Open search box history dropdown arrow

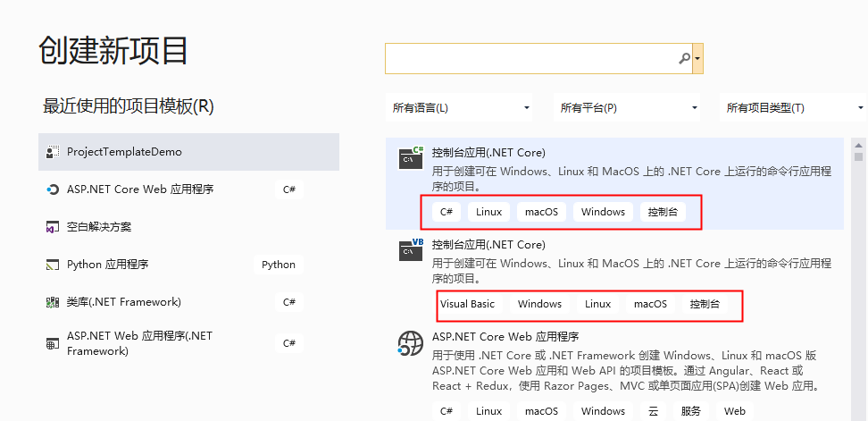(x=697, y=58)
